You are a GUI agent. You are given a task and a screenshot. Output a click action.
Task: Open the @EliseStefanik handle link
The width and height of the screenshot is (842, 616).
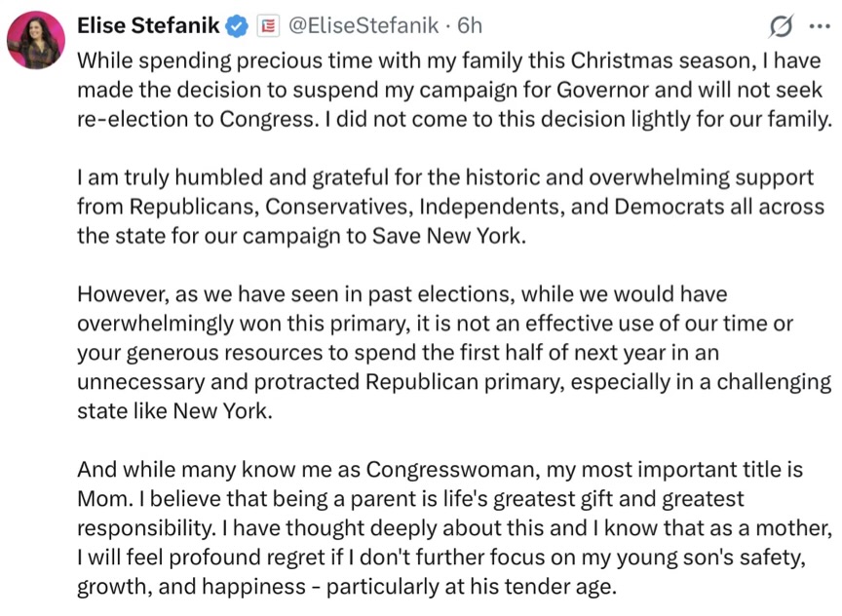365,24
